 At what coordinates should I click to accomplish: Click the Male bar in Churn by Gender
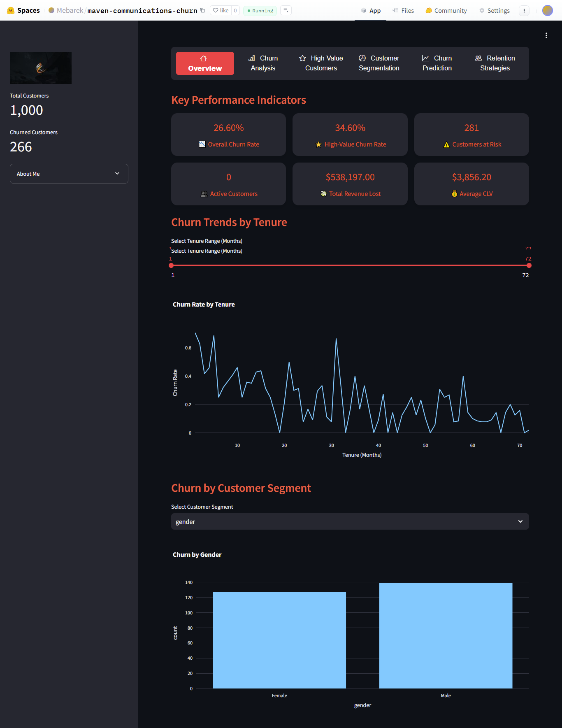pyautogui.click(x=446, y=635)
